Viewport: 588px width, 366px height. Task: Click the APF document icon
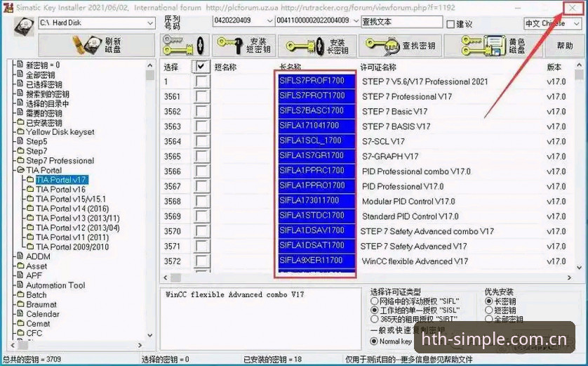click(20, 275)
